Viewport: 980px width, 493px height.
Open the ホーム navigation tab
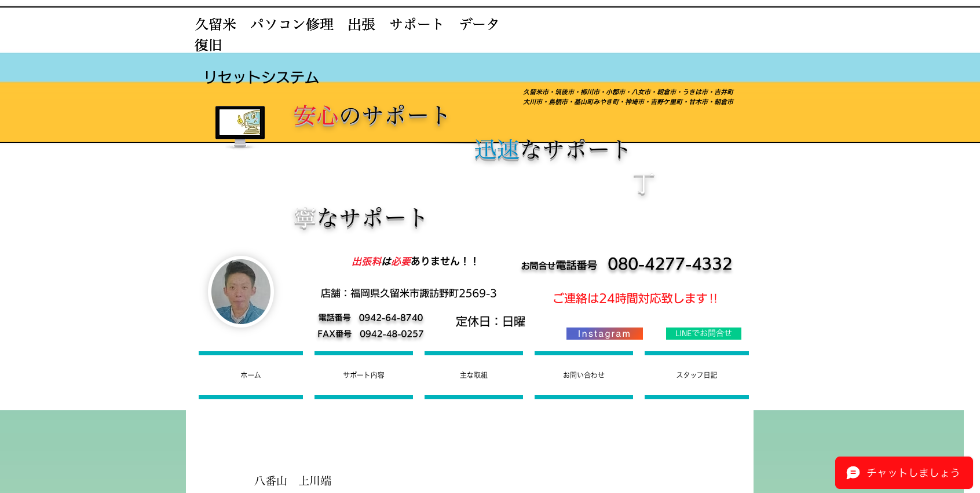[x=251, y=375]
